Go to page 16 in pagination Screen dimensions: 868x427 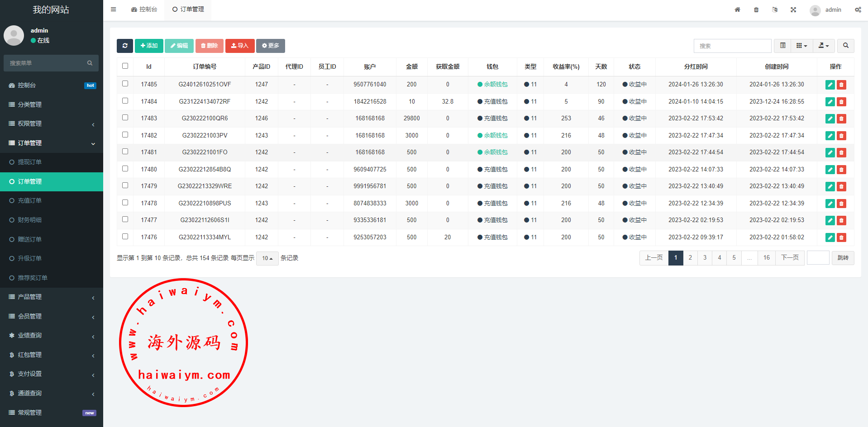point(766,258)
